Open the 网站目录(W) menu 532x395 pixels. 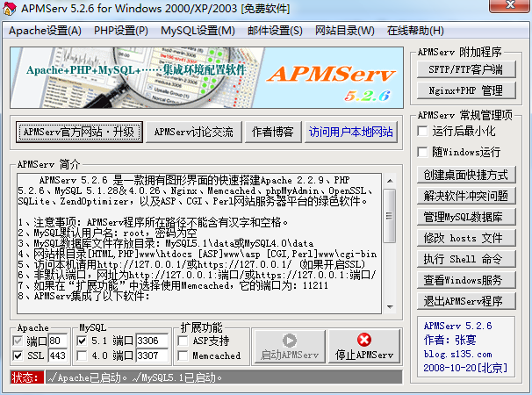345,31
